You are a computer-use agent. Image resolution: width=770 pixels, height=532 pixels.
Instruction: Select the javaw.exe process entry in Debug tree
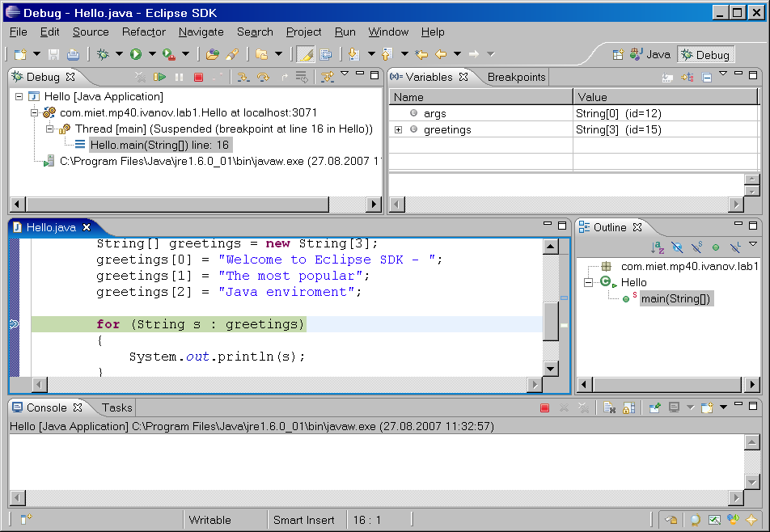coord(221,161)
